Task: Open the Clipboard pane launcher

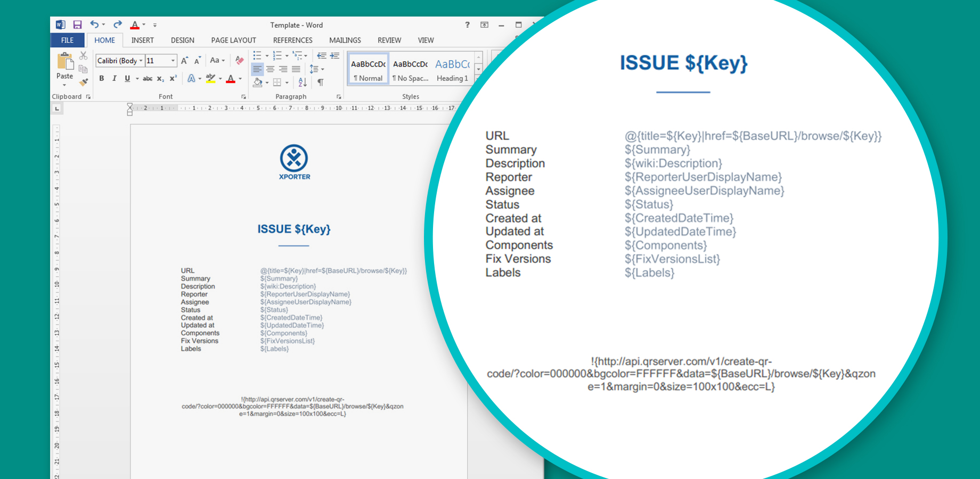Action: (x=88, y=97)
